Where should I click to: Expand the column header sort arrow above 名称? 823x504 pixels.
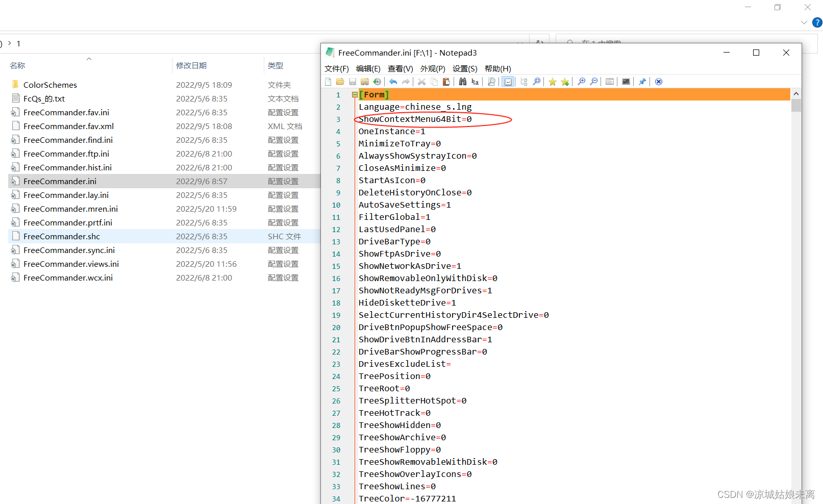(88, 59)
